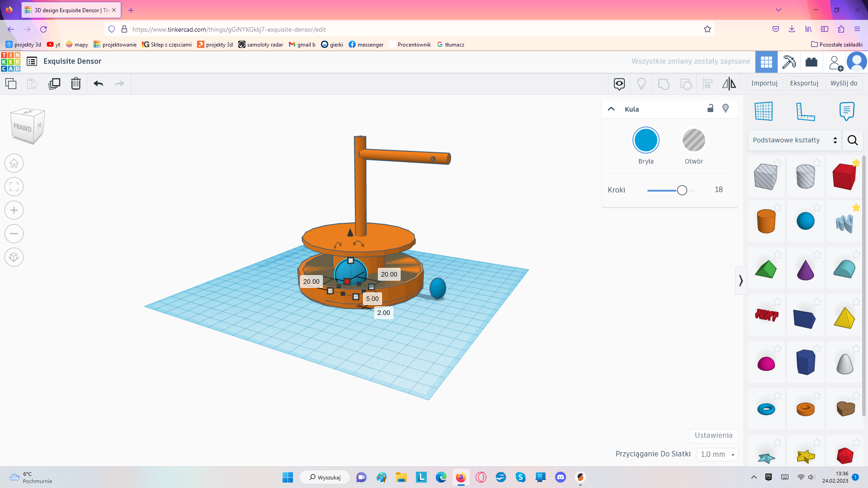
Task: Open Ustawienia settings button
Action: (713, 436)
